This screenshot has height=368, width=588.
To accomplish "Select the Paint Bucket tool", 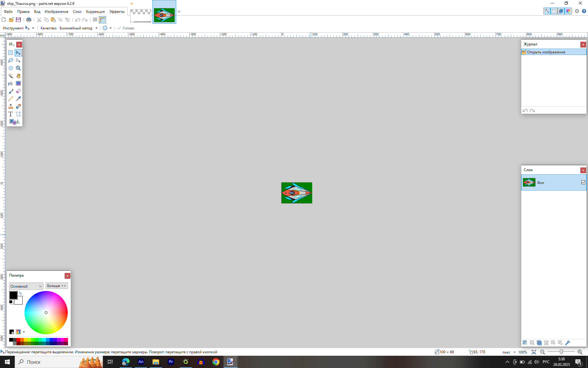I will 11,83.
